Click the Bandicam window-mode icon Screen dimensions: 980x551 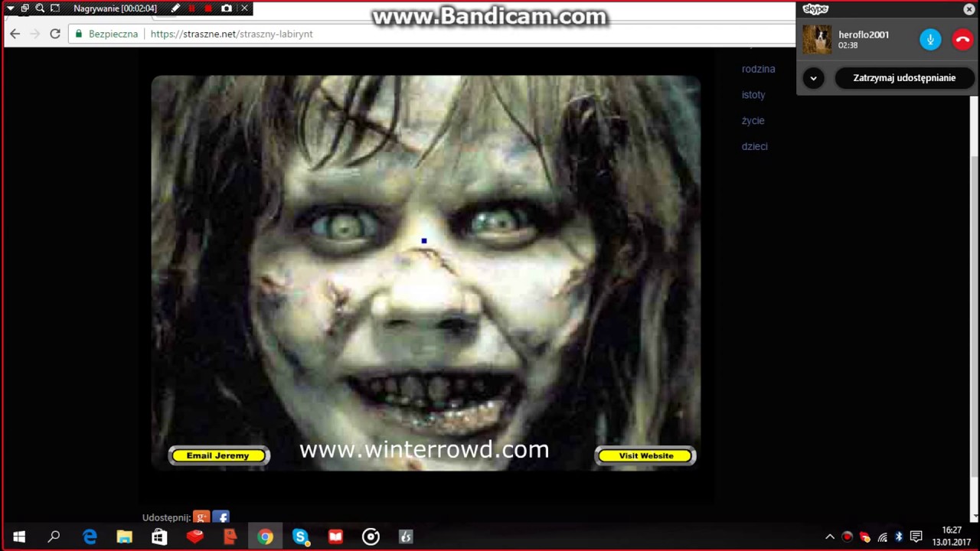24,8
